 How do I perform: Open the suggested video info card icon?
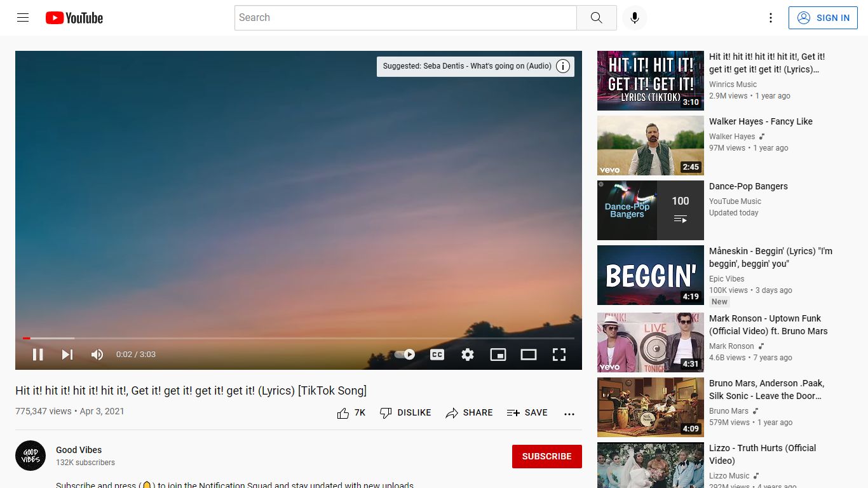pyautogui.click(x=563, y=66)
